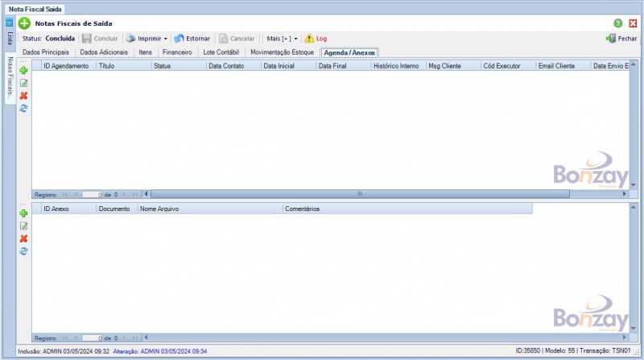
Task: Click the green add icon in the agenda grid
Action: (23, 71)
